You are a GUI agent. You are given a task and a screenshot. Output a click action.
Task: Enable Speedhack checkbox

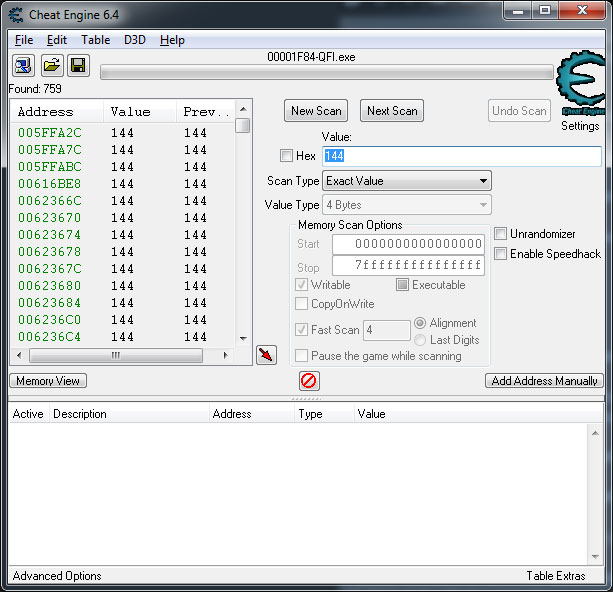pyautogui.click(x=500, y=253)
